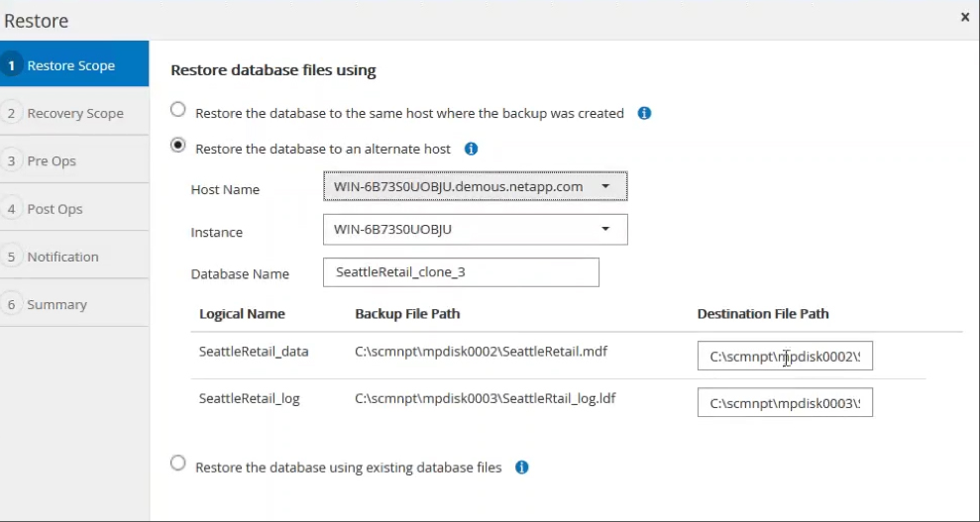
Task: Navigate to Post Ops step
Action: pyautogui.click(x=54, y=209)
